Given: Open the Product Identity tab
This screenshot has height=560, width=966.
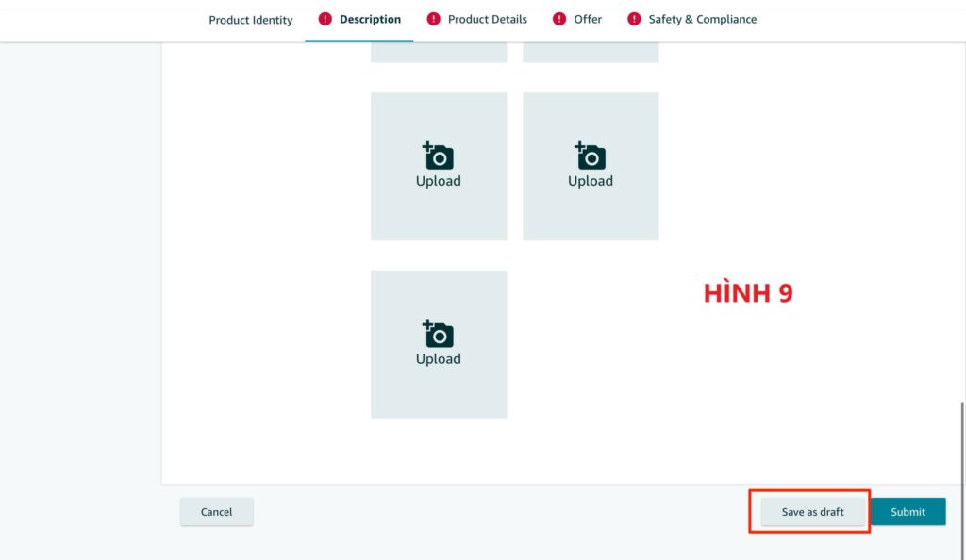Looking at the screenshot, I should click(x=251, y=20).
